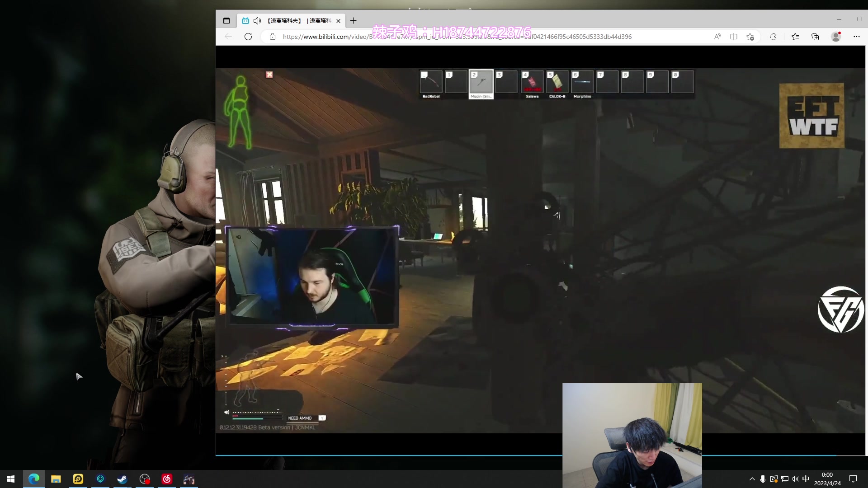The image size is (868, 488).
Task: Switch the 中 input method indicator
Action: tap(806, 479)
